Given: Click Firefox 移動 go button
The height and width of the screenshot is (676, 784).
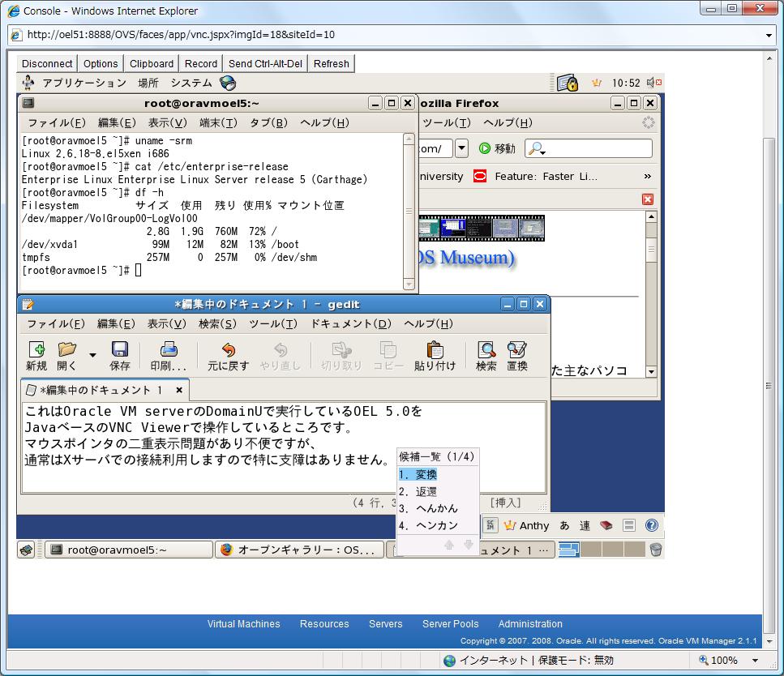Looking at the screenshot, I should [497, 148].
